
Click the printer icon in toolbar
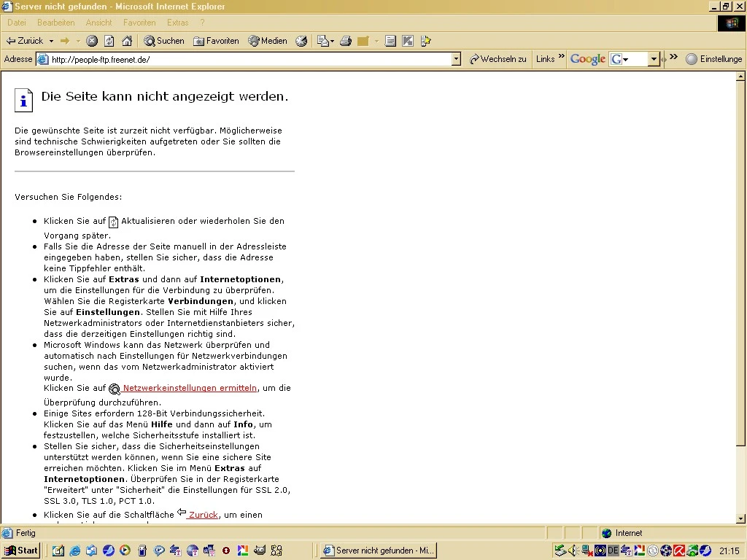click(346, 41)
